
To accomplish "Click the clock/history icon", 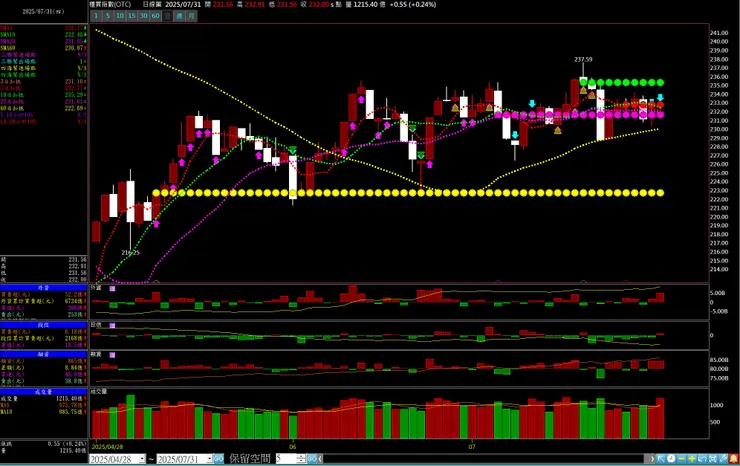I will 671,458.
